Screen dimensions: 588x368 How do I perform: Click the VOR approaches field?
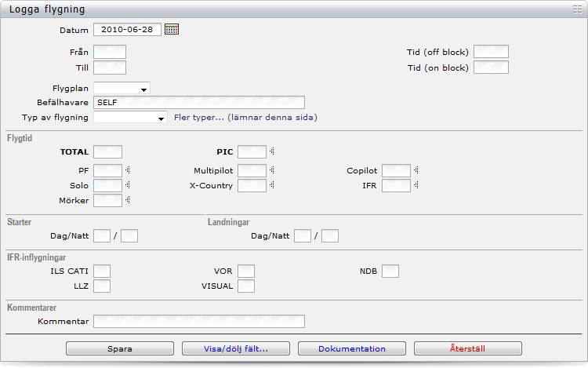tap(246, 271)
